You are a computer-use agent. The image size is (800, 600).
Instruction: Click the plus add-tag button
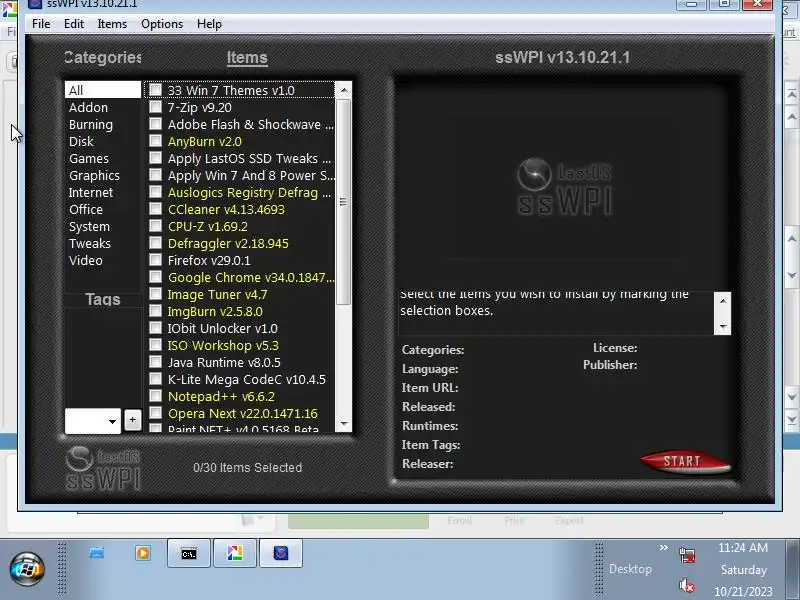pos(133,420)
